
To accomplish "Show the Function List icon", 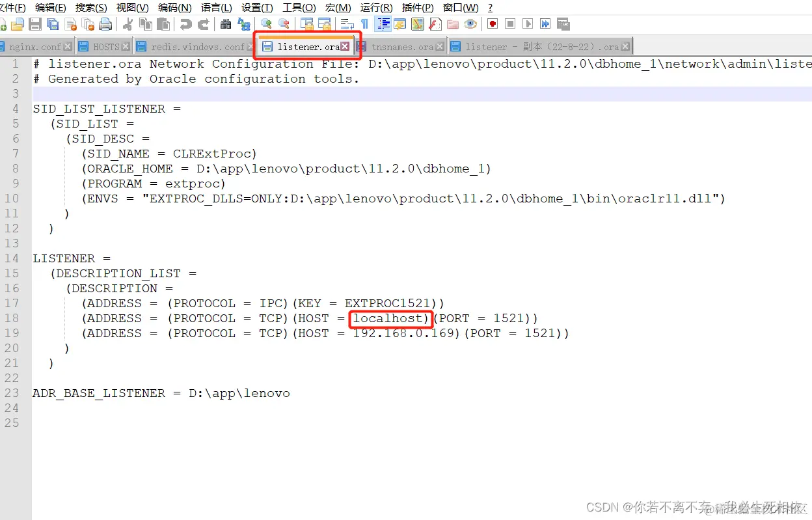I will pyautogui.click(x=435, y=24).
